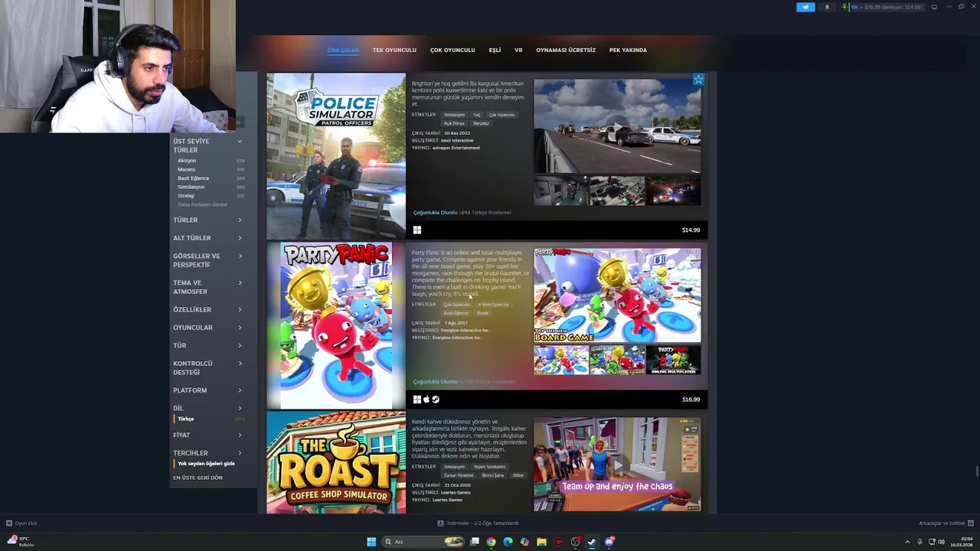Expand GÖRSELLER VE PERSPEKTİF section
The height and width of the screenshot is (551, 980).
coord(207,260)
